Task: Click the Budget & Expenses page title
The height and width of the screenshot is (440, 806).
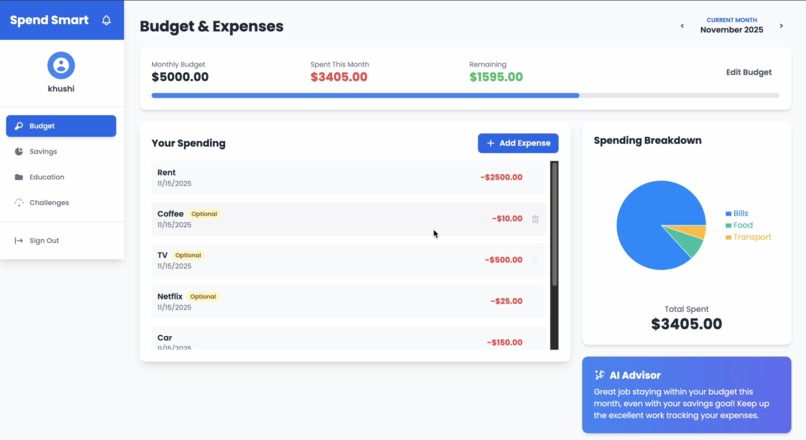Action: (211, 26)
